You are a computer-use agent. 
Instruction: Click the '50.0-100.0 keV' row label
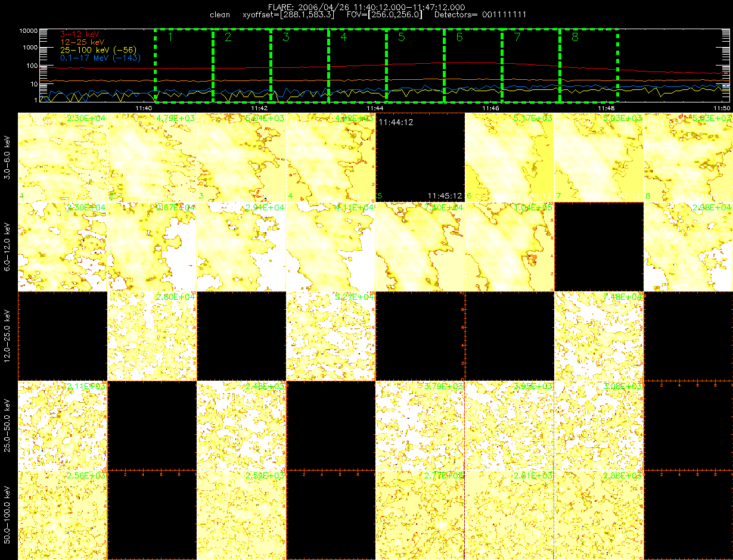coord(7,515)
